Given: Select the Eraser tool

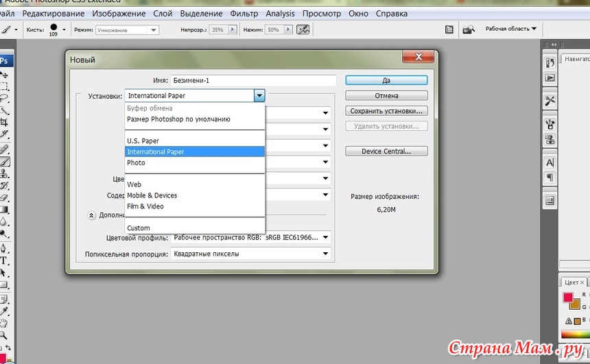Looking at the screenshot, I should [x=4, y=197].
